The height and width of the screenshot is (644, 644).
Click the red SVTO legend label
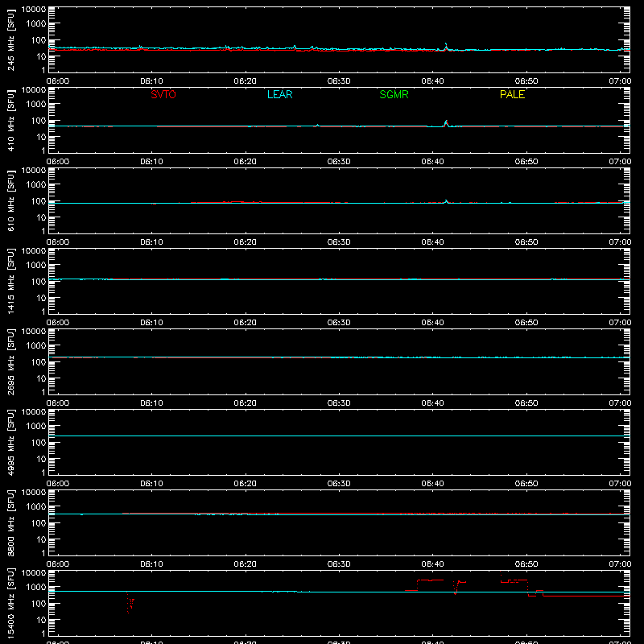pyautogui.click(x=163, y=94)
